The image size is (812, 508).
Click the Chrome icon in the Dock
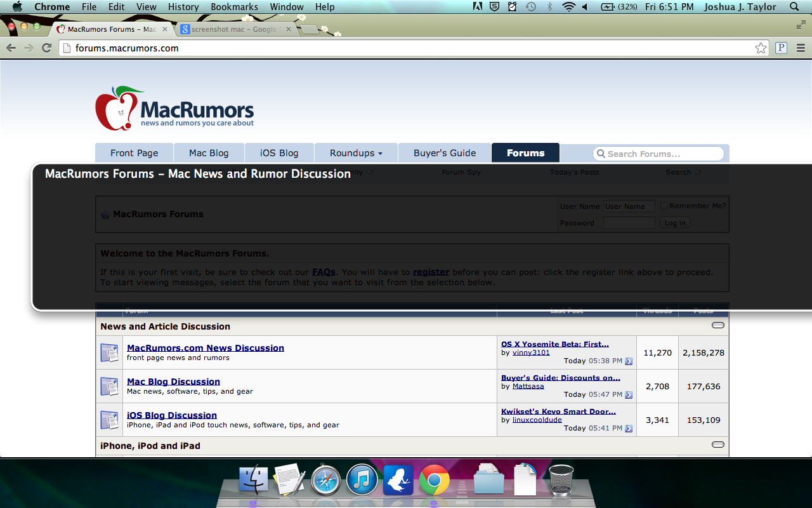pyautogui.click(x=435, y=480)
